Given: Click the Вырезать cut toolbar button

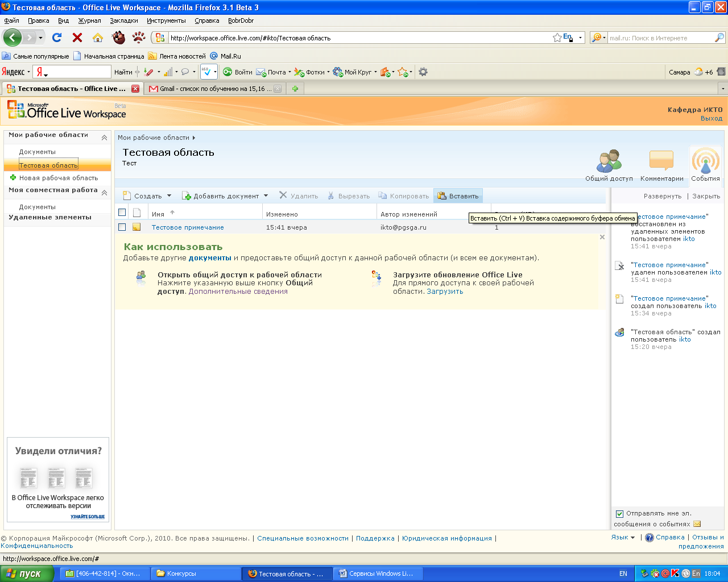Looking at the screenshot, I should pyautogui.click(x=349, y=196).
